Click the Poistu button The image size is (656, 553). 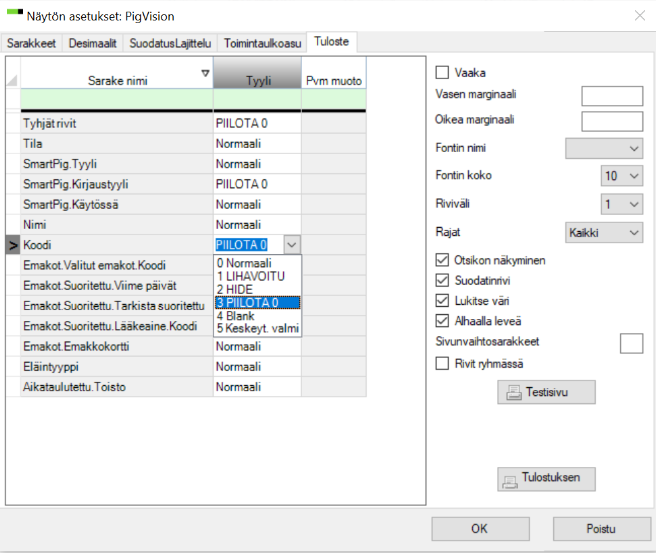[x=602, y=529]
